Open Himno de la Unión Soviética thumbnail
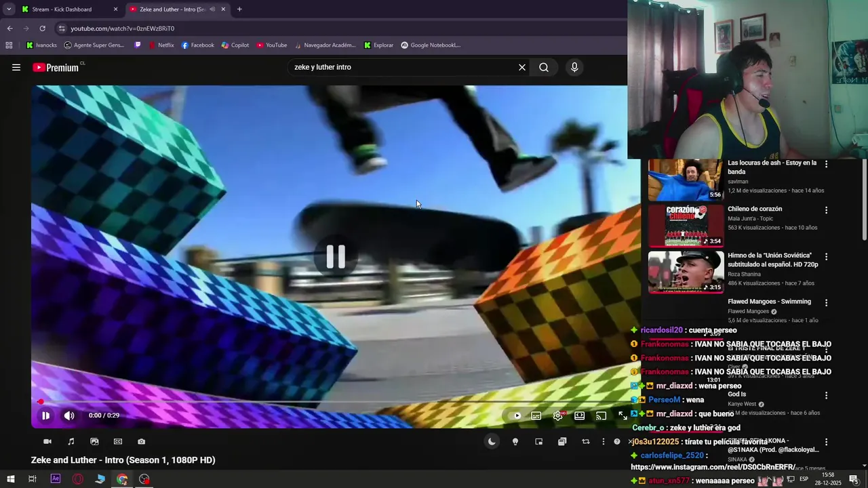This screenshot has width=868, height=488. click(x=685, y=272)
